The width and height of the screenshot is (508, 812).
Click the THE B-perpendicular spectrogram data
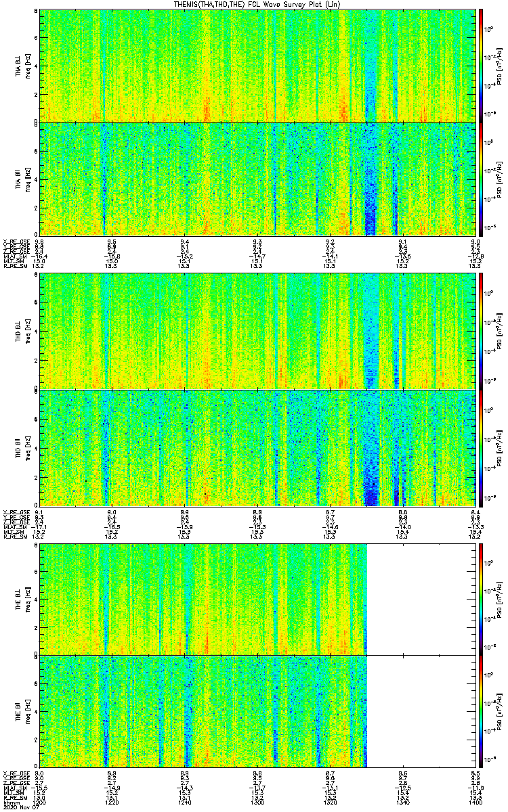click(x=203, y=598)
